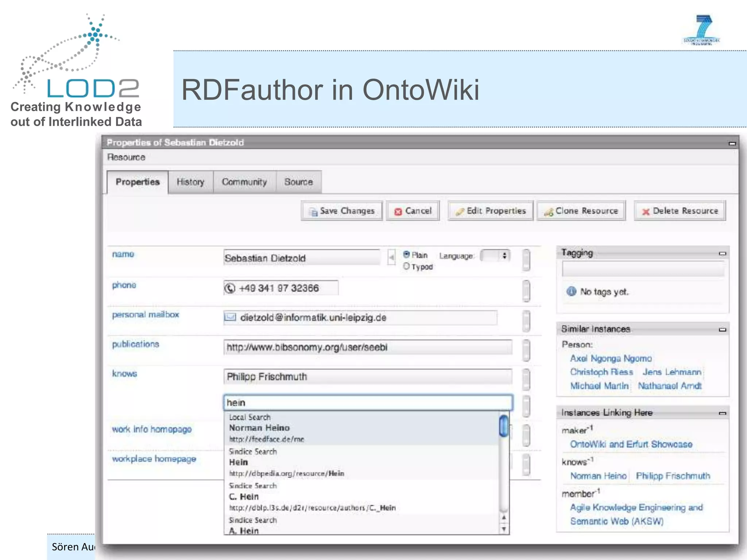Click the dietzold email input field
The image size is (747, 560).
pos(360,318)
